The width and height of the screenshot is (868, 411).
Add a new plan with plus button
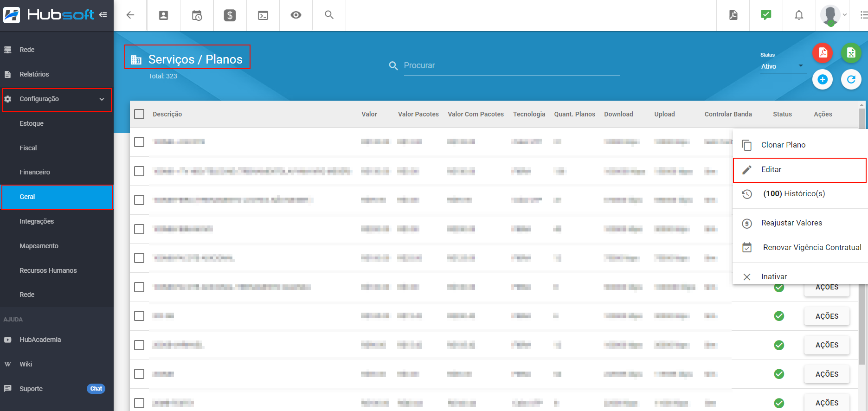823,80
